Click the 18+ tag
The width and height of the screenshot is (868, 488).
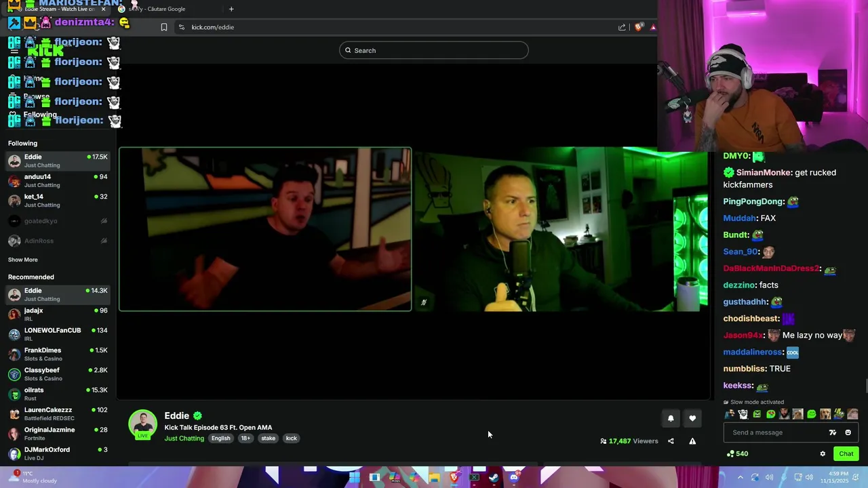(245, 439)
